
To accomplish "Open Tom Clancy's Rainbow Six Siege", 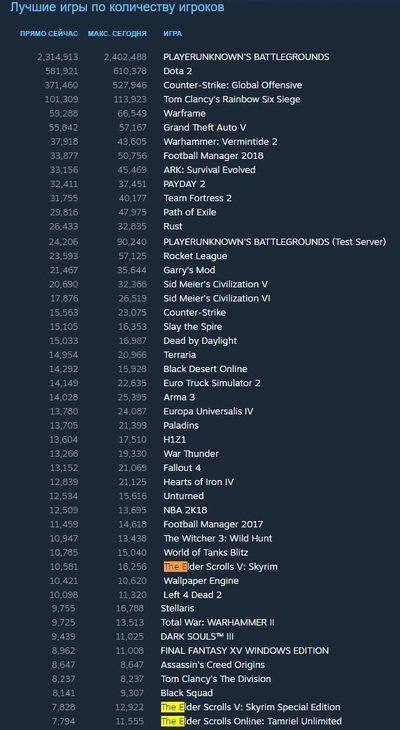I will point(231,99).
